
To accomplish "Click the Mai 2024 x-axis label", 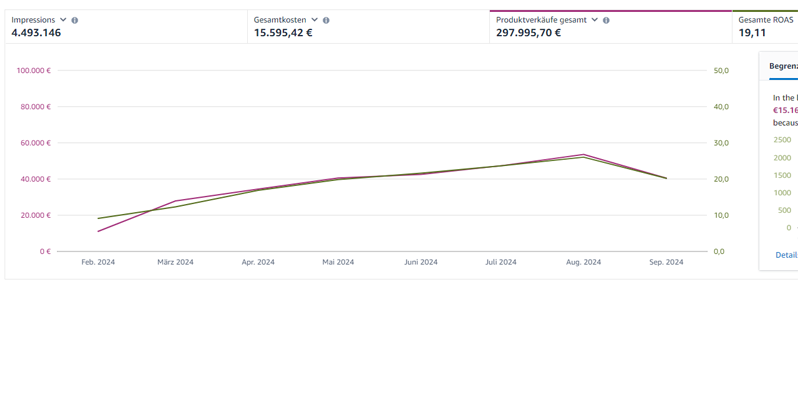I will [x=338, y=262].
